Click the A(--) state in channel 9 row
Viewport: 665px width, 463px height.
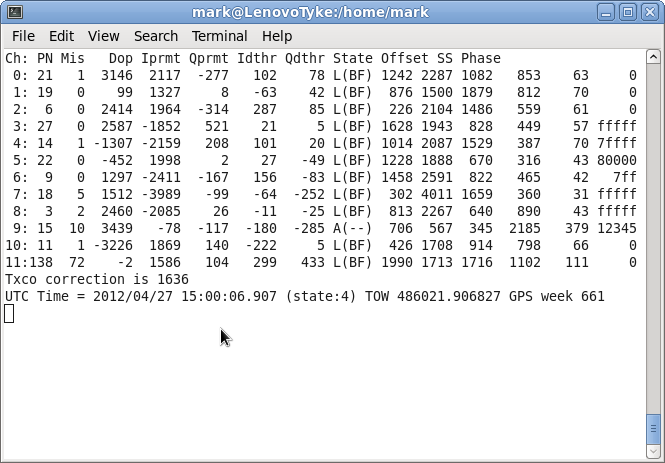point(352,229)
